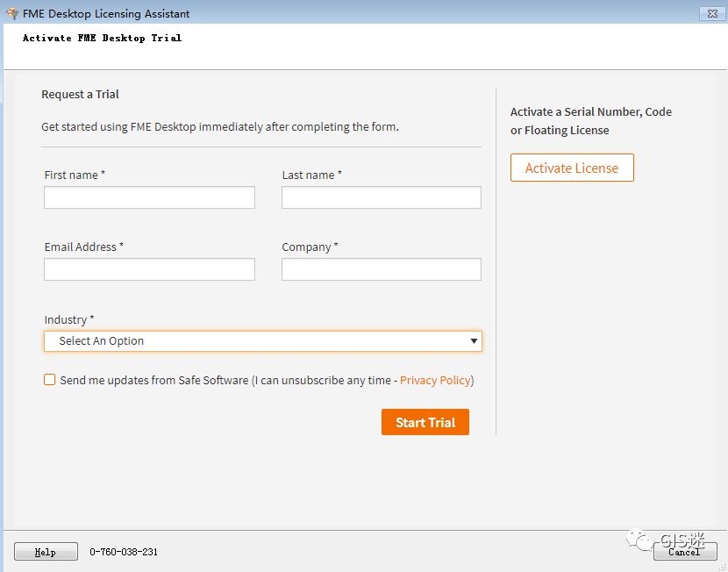Click the Company text field

tap(381, 269)
